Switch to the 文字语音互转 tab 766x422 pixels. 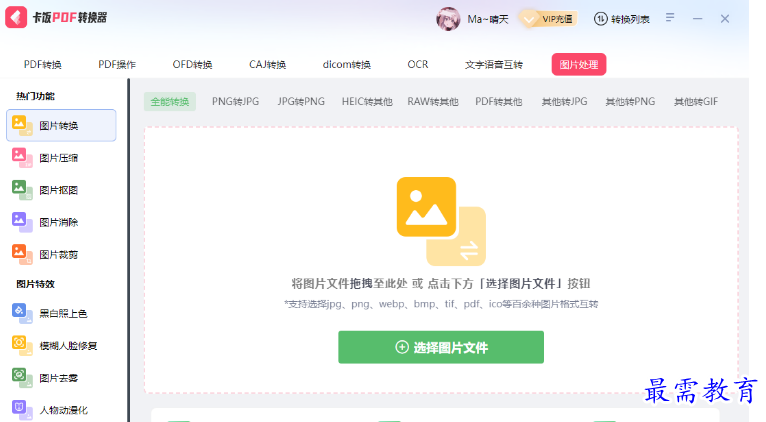(x=493, y=64)
